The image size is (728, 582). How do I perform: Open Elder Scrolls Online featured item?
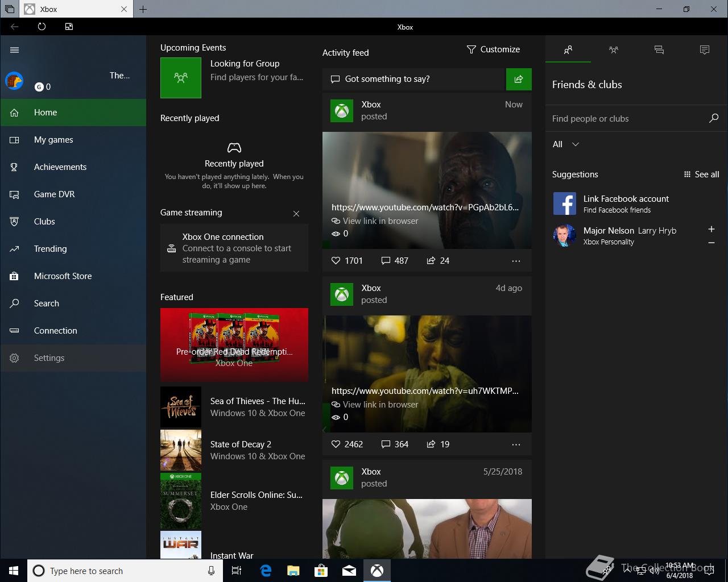(x=234, y=501)
